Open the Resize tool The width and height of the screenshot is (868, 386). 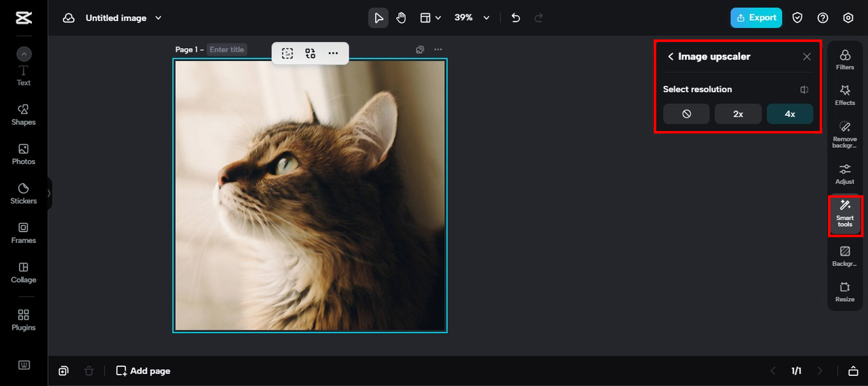pos(845,292)
